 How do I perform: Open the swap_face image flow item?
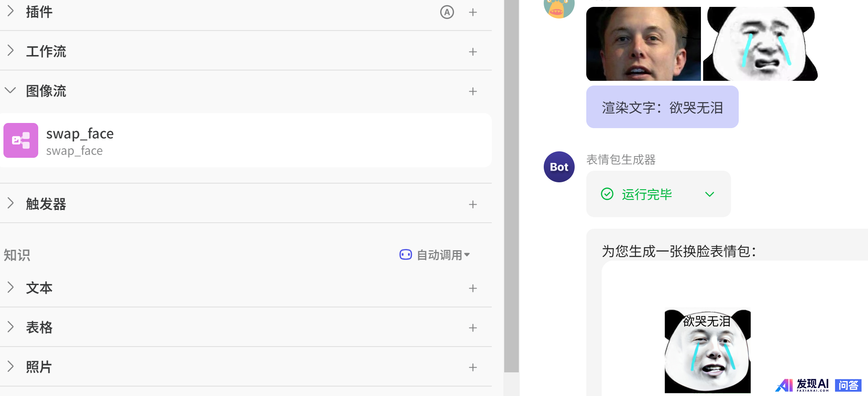coord(258,141)
